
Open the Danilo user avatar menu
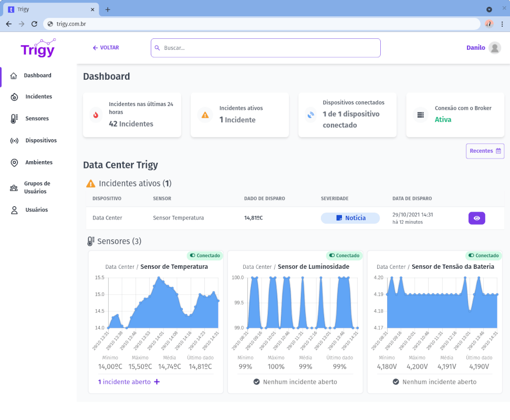[x=494, y=48]
